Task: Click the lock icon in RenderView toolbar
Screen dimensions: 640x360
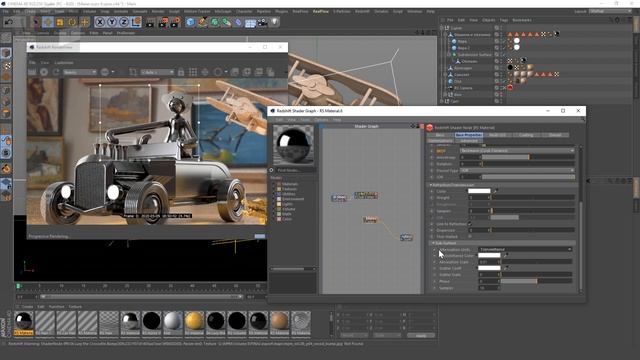Action: click(181, 72)
